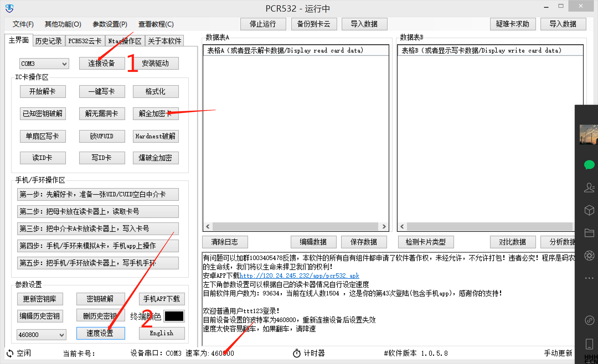Open the pcr532.apk download link
Image resolution: width=598 pixels, height=364 pixels.
(x=299, y=275)
